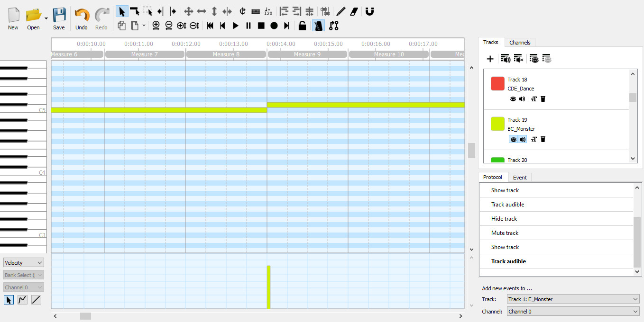Click Track 19's yellow color swatch
644x322 pixels.
[x=497, y=124]
